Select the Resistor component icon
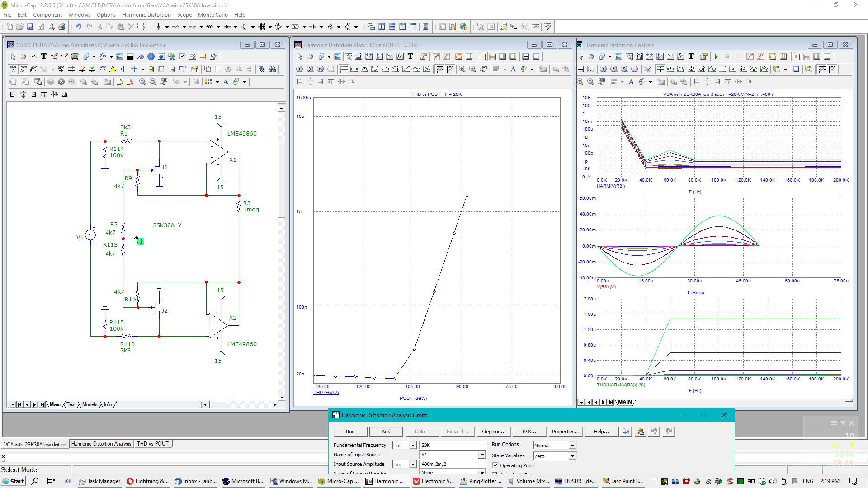The height and width of the screenshot is (488, 868). coord(175,27)
